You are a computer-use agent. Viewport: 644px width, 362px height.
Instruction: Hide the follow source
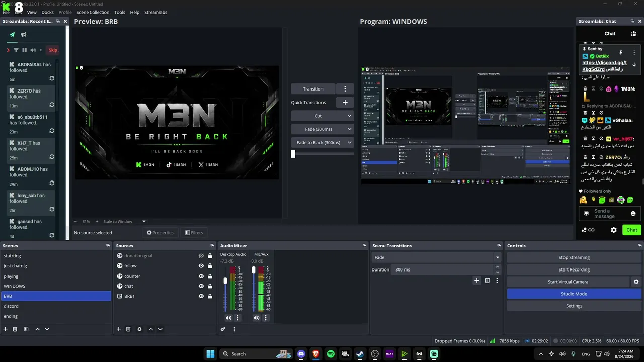point(201,266)
